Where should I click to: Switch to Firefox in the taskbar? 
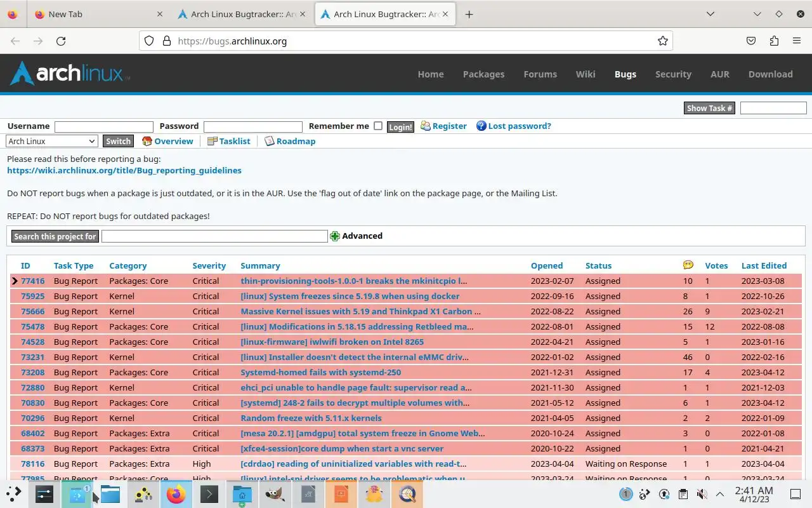click(x=176, y=493)
